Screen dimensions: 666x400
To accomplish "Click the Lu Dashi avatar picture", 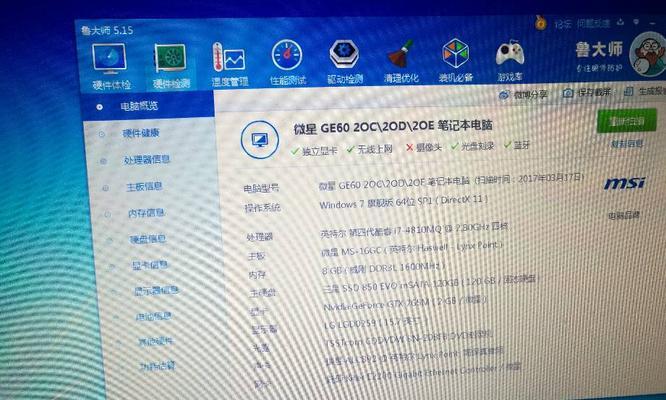I will pos(649,55).
